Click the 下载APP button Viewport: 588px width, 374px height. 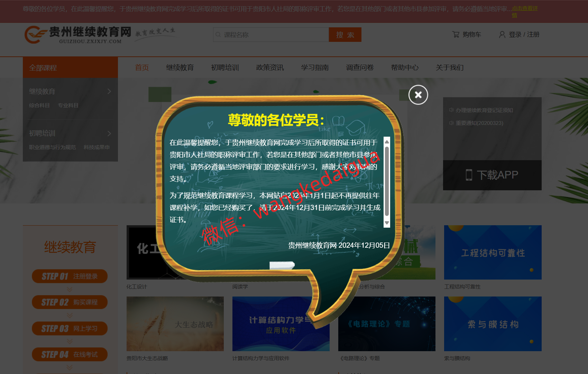[x=492, y=175]
